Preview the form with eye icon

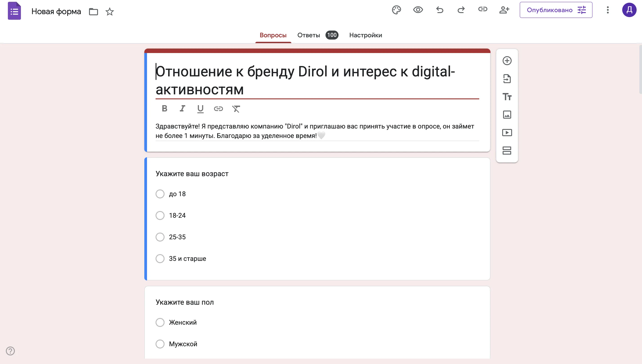click(x=418, y=10)
